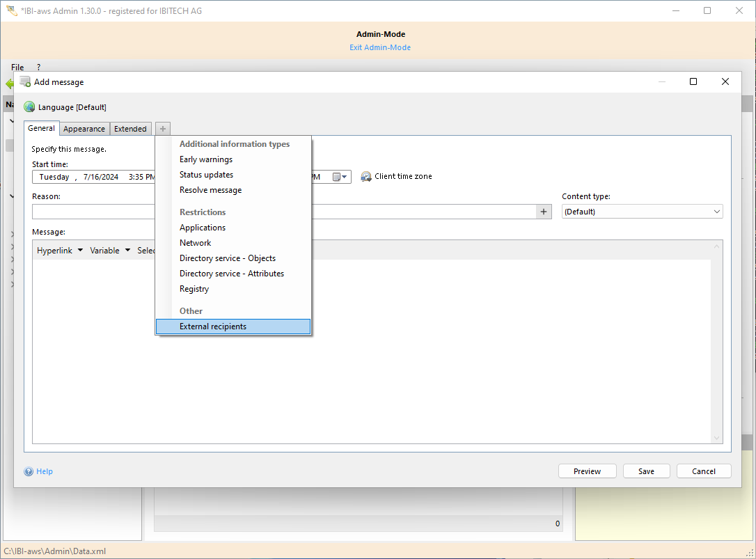Click the blue Help question mark icon
The height and width of the screenshot is (559, 756).
pyautogui.click(x=29, y=472)
